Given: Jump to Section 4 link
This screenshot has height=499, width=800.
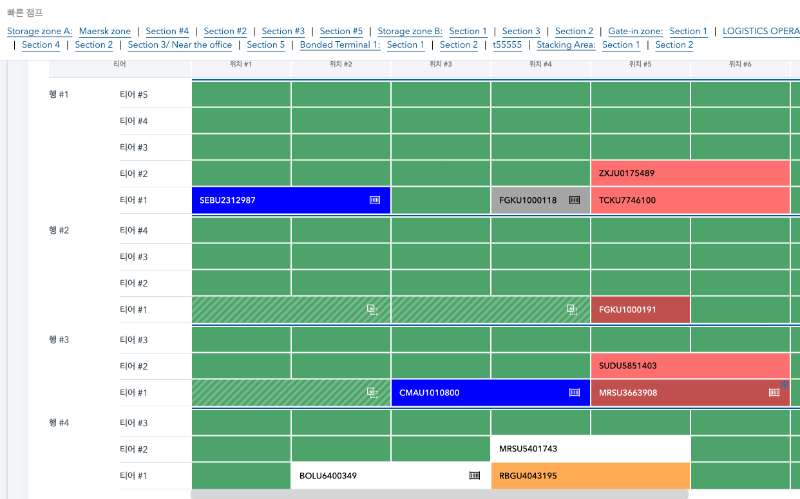Looking at the screenshot, I should (x=41, y=45).
